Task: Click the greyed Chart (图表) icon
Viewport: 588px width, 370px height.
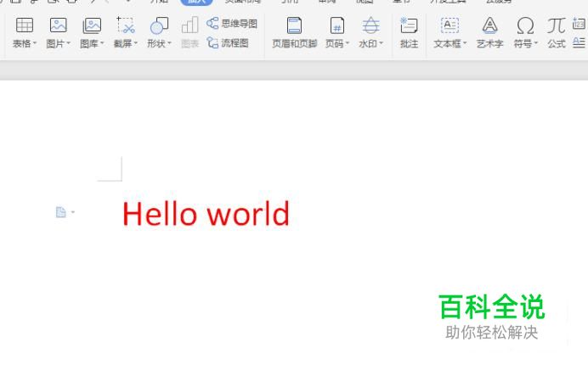Action: 189,25
